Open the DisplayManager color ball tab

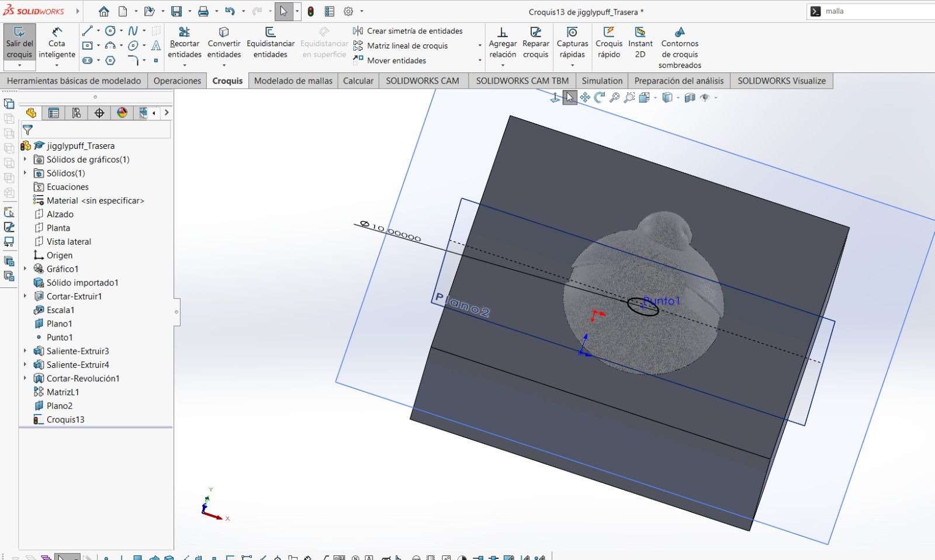pos(122,113)
